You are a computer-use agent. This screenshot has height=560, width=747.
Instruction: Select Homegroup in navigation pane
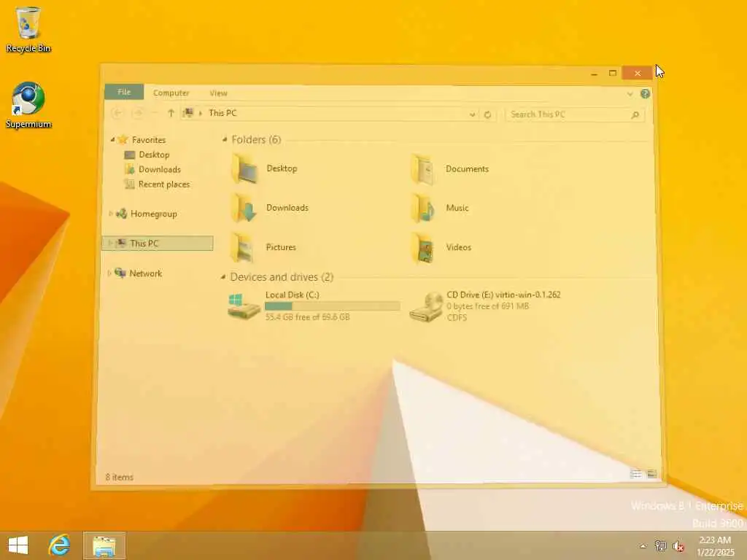click(x=153, y=214)
